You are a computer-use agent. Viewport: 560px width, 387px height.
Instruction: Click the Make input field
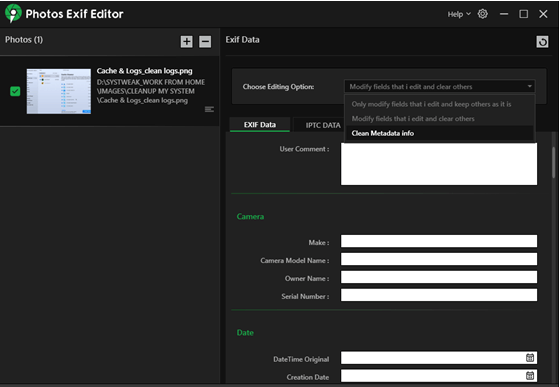[x=439, y=241]
